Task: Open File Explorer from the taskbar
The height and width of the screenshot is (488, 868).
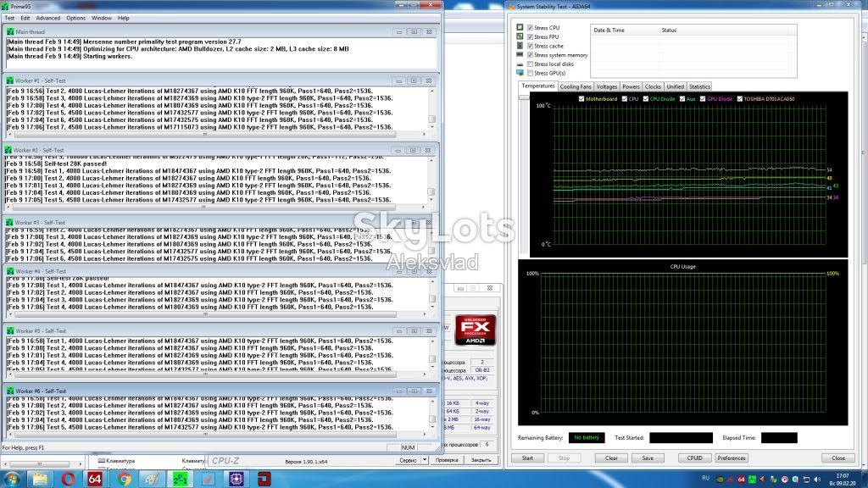Action: point(40,480)
